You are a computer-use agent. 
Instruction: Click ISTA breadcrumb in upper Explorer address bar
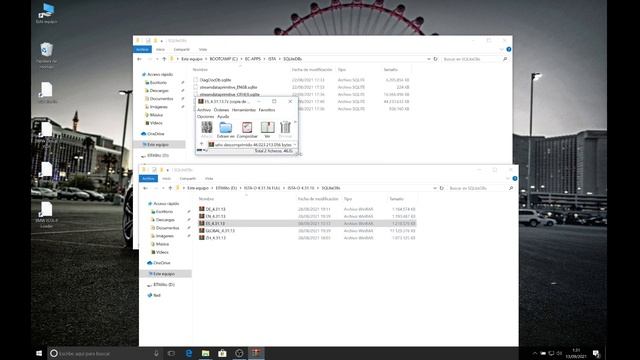tap(272, 59)
